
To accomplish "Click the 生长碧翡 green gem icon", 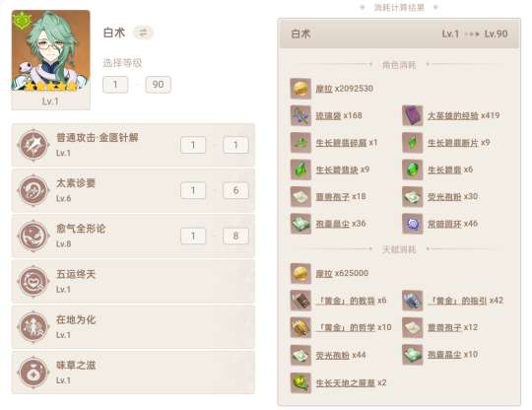I will click(x=412, y=170).
